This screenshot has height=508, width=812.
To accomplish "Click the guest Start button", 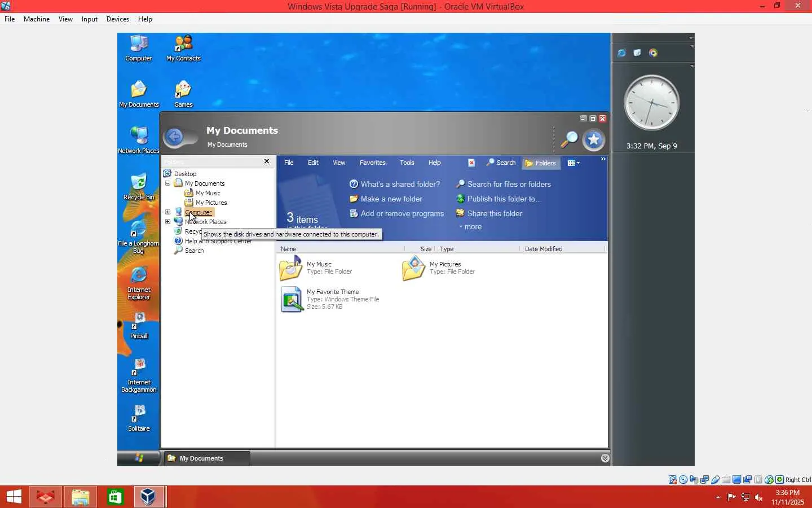I will (x=139, y=458).
